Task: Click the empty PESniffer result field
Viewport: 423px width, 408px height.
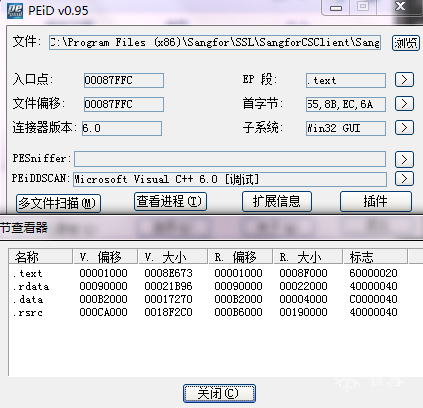Action: pyautogui.click(x=230, y=159)
